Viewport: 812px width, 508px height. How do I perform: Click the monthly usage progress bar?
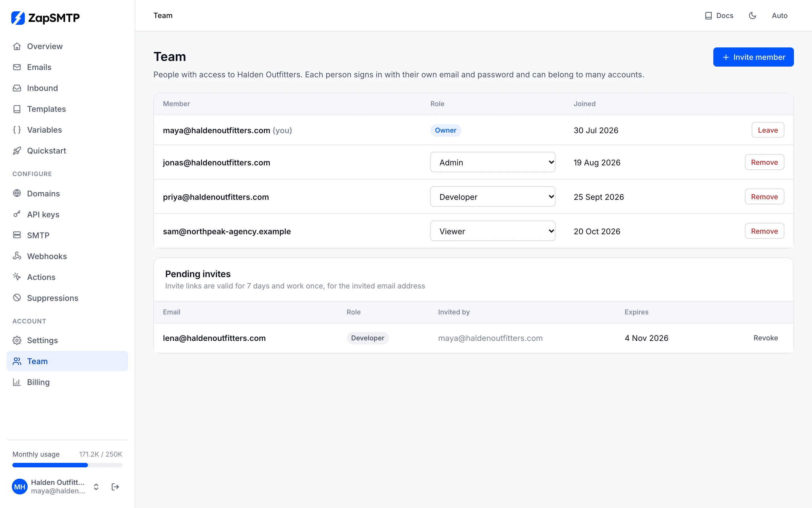click(67, 465)
